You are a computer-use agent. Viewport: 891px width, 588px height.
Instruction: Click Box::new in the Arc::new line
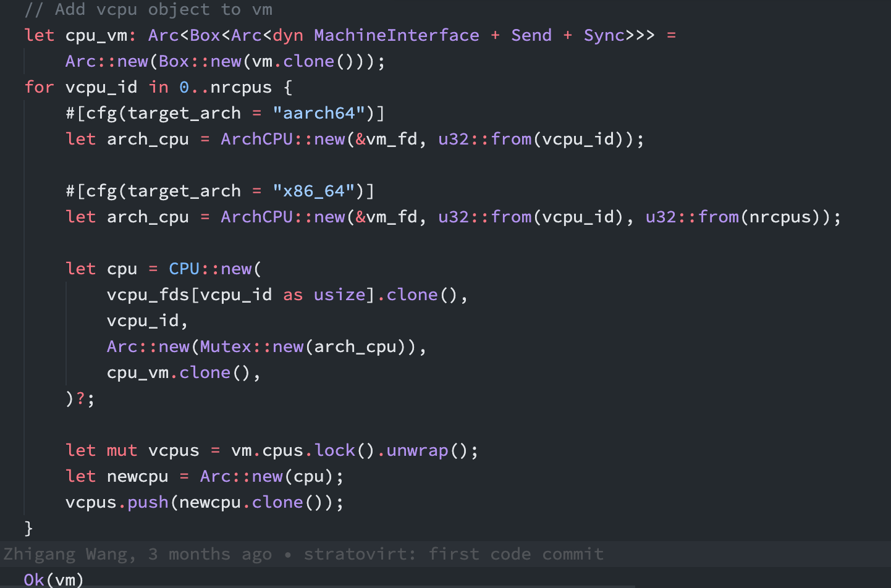pos(200,61)
